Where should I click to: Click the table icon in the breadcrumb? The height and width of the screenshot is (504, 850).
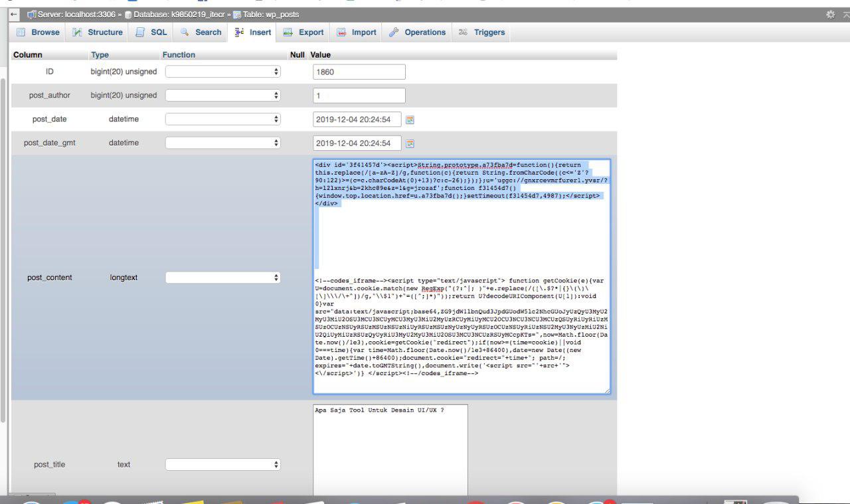pyautogui.click(x=236, y=14)
